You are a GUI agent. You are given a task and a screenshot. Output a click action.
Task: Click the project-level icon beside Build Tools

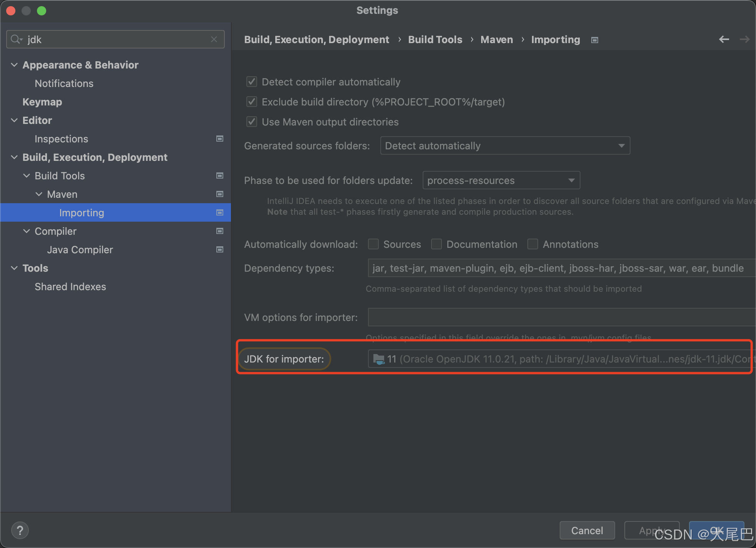(220, 175)
